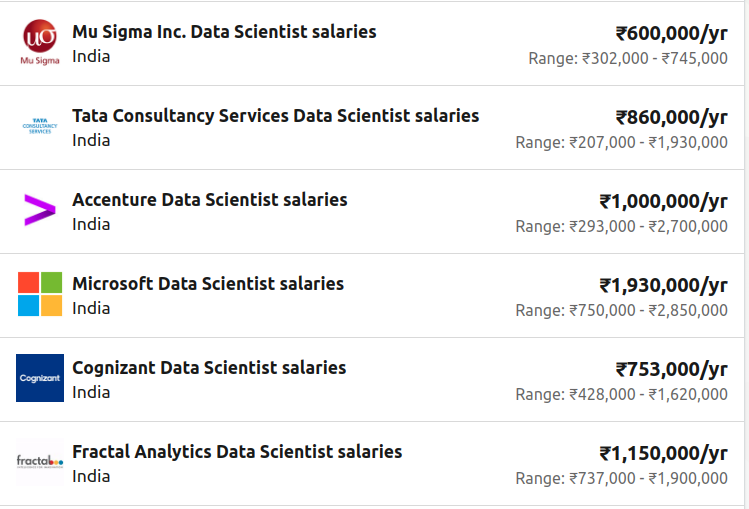Viewport: 749px width, 509px height.
Task: Open Microsoft Data Scientist salaries link
Action: [207, 284]
